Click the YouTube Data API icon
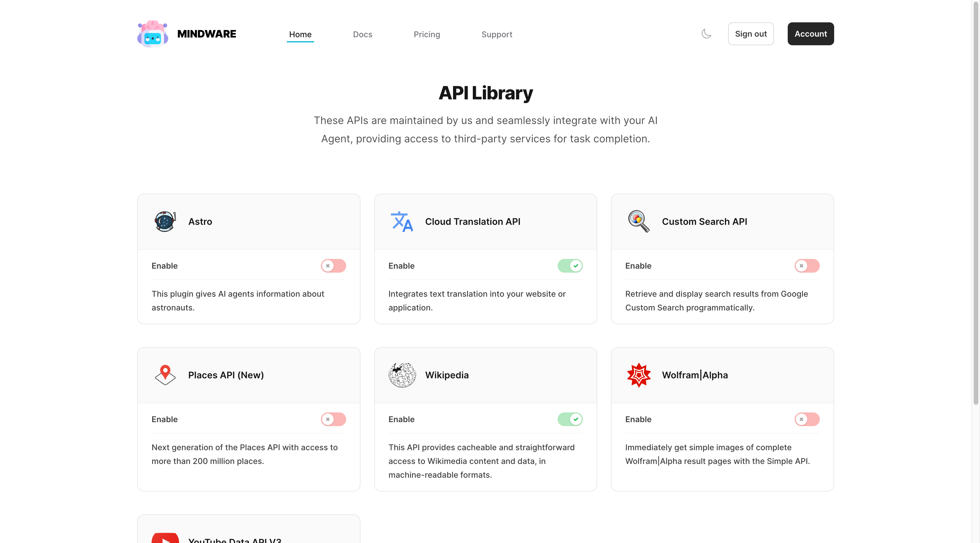This screenshot has height=543, width=980. [x=165, y=538]
